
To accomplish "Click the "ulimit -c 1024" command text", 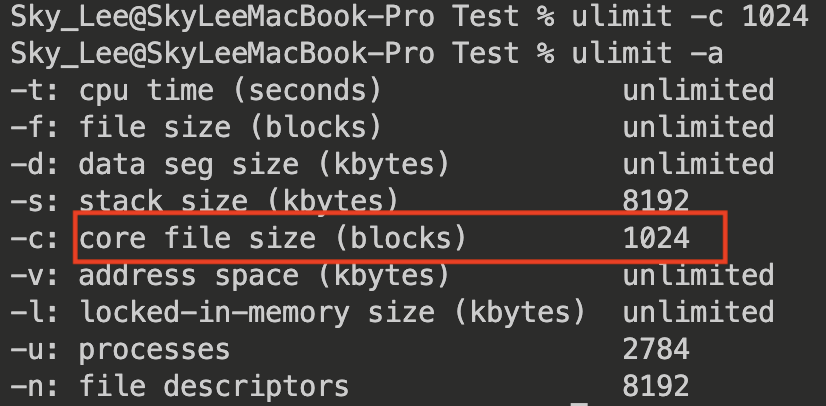I will coord(690,19).
